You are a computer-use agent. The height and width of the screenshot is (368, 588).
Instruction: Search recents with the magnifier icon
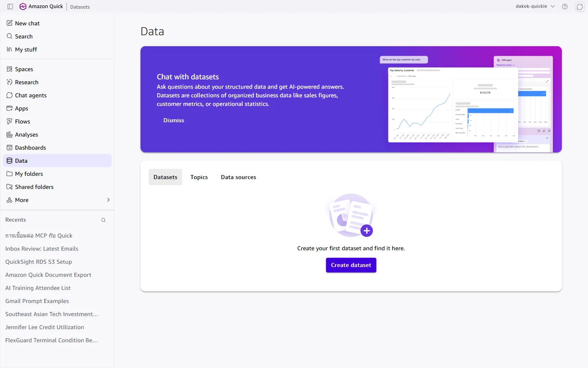pos(103,220)
